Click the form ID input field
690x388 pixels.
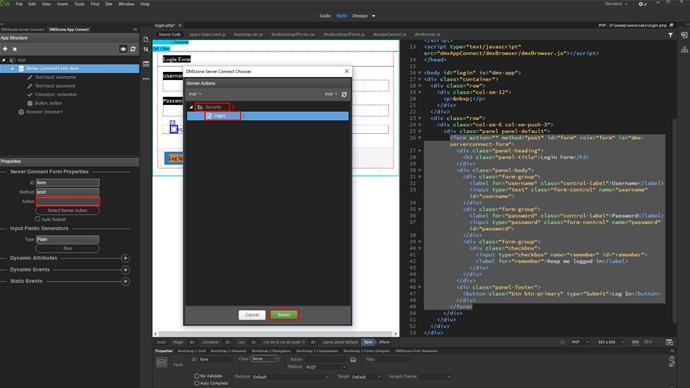[x=67, y=182]
